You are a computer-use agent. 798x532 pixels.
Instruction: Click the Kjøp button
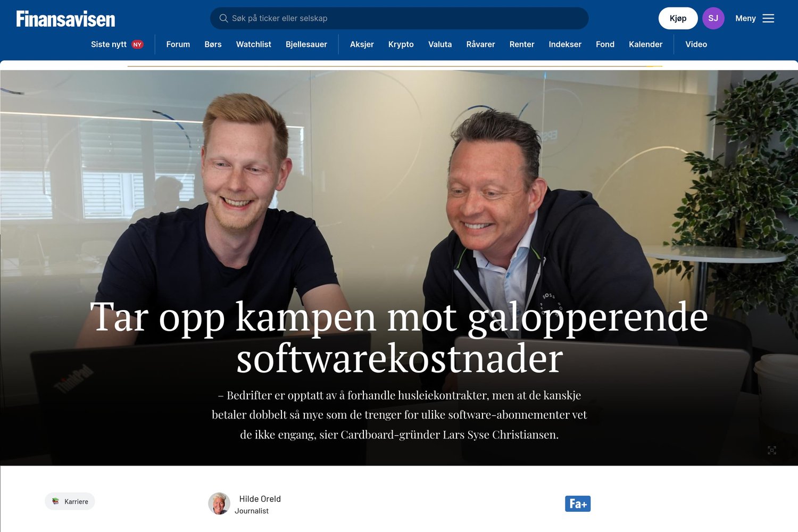(678, 18)
